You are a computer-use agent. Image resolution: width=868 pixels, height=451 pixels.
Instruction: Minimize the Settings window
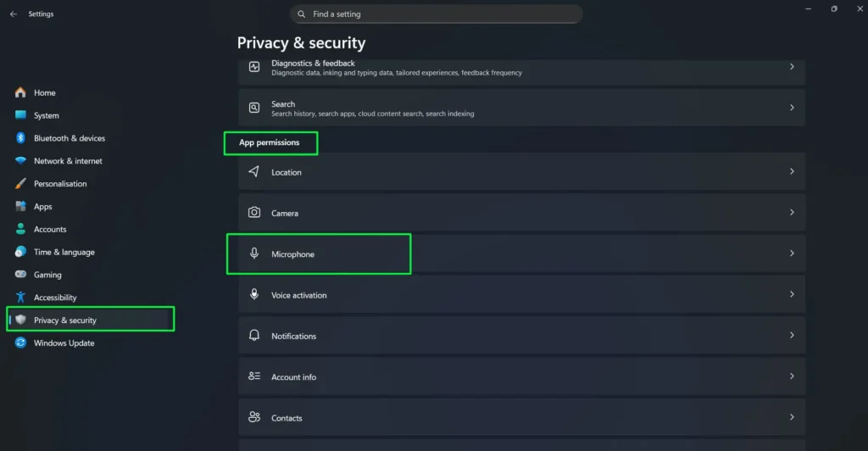808,8
